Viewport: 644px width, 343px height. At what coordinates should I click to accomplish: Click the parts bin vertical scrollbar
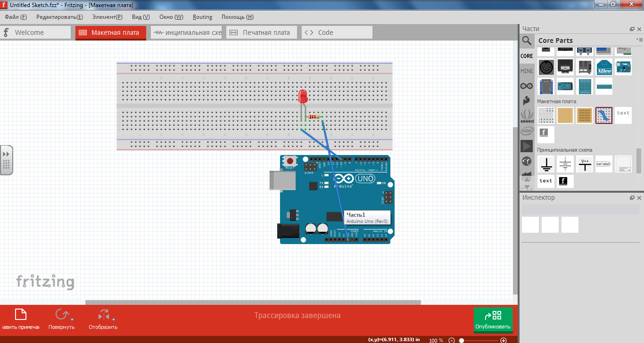[639, 160]
